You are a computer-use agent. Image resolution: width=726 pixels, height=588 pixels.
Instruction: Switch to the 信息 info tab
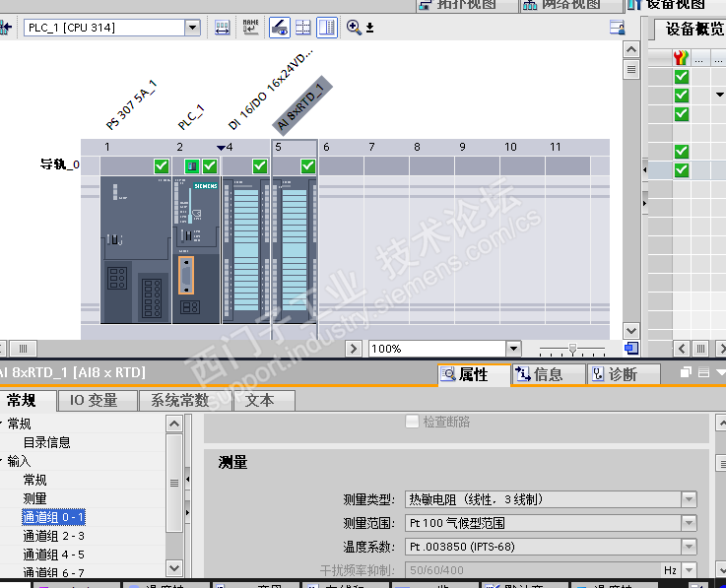[x=549, y=374]
